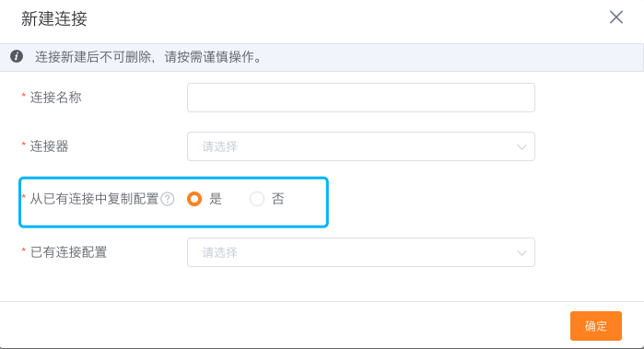Click the info icon in warning banner
This screenshot has height=349, width=644.
click(17, 56)
